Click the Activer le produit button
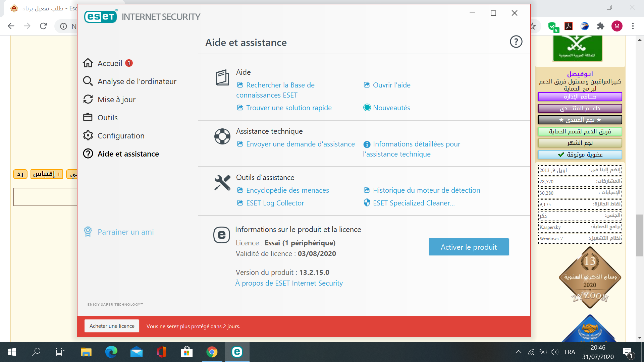Screen dimensions: 644x362 (469, 247)
